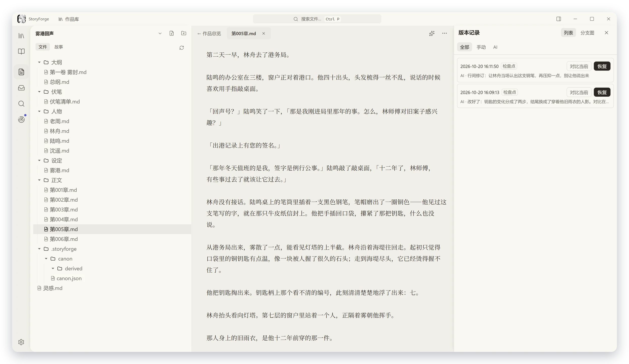
Task: Open the inbox tray icon in sidebar
Action: (x=21, y=88)
